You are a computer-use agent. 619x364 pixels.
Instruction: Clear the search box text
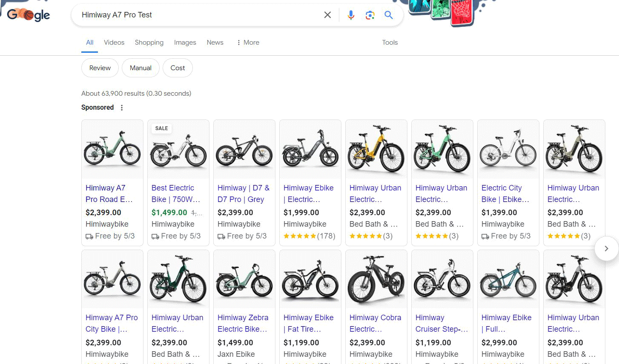point(327,15)
